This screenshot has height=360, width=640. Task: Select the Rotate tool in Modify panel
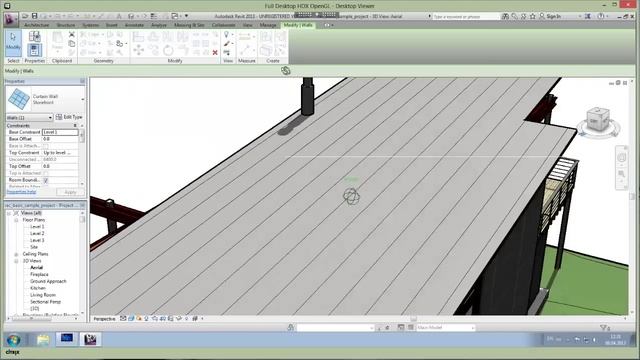pos(168,50)
